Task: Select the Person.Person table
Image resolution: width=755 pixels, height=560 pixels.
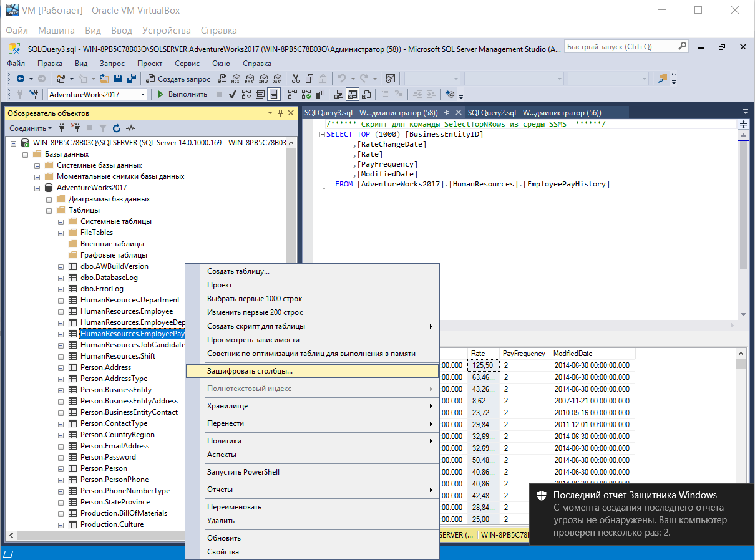Action: (104, 468)
